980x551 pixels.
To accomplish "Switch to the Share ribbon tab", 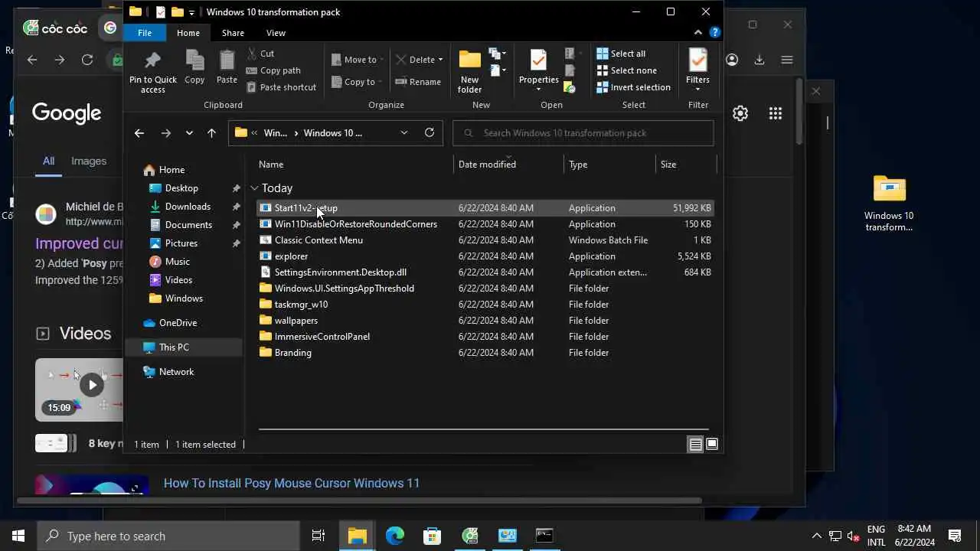I will pos(233,33).
